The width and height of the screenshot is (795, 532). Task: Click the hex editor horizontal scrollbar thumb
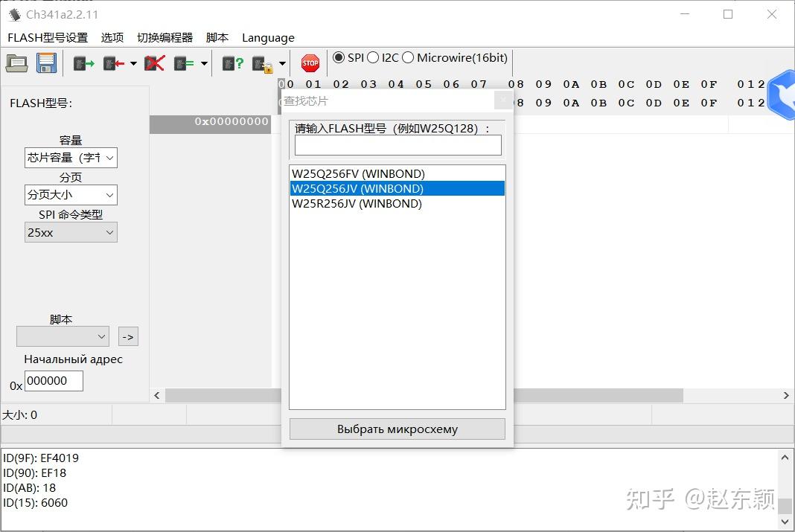(x=424, y=395)
